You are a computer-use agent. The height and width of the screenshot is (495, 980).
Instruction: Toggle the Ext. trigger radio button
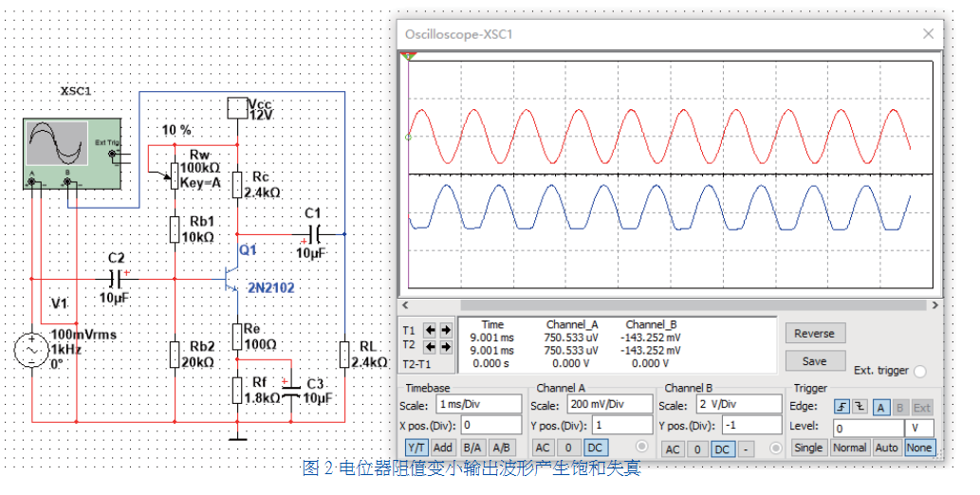[919, 372]
